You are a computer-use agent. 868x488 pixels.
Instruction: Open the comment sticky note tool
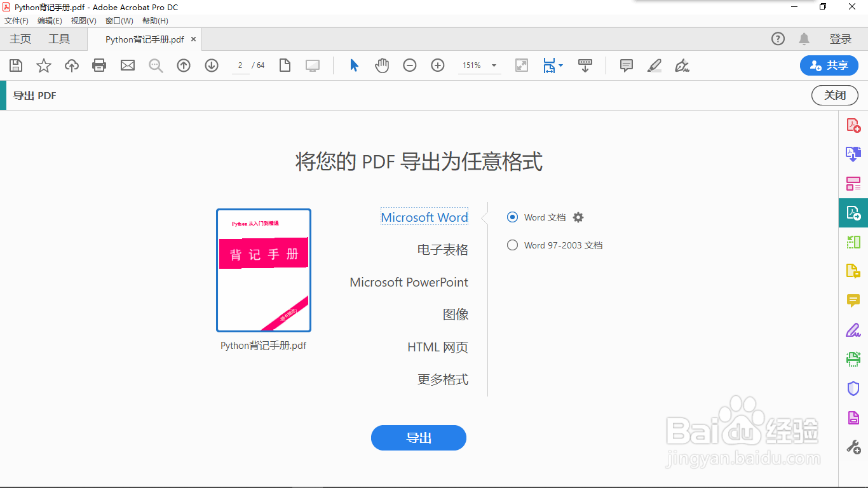[626, 65]
